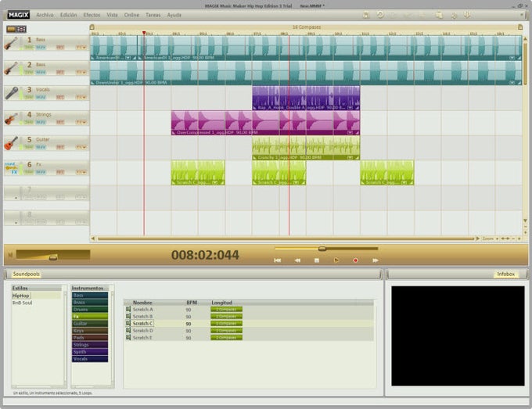Preview Scratch A loop speaker icon
This screenshot has height=409, width=532.
coord(128,310)
